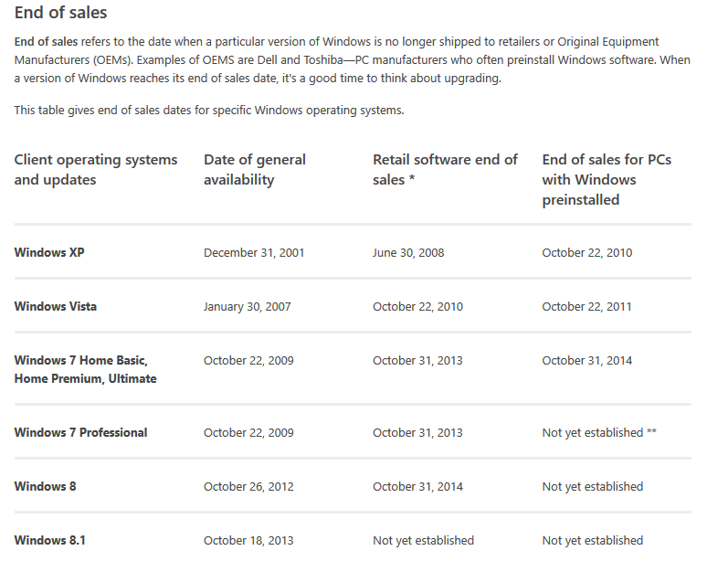
Task: Click "Windows 7 Home Basic, Home Premium, Ultimate" label
Action: pyautogui.click(x=86, y=370)
